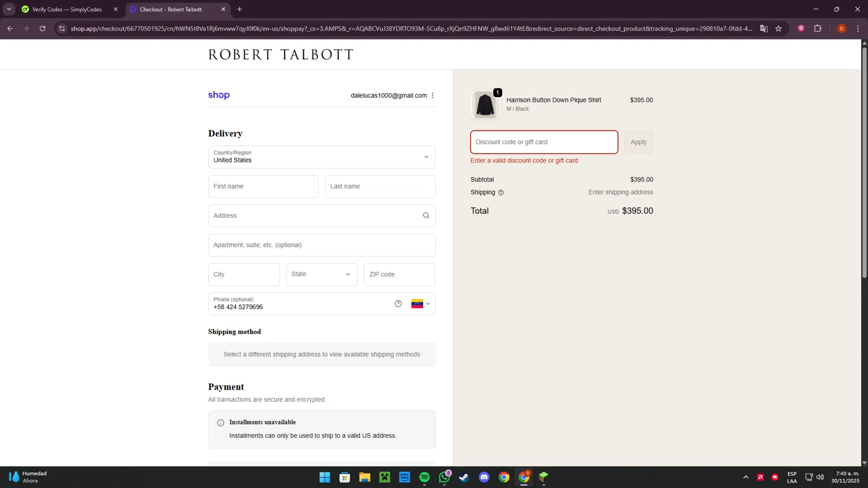Open Discord from the taskbar

(484, 477)
